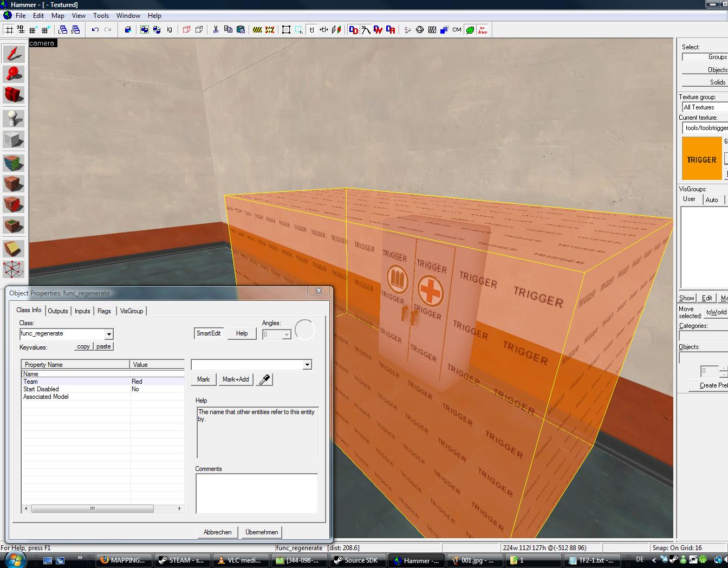Select the Magnify tool in left toolbar
This screenshot has width=728, height=568.
[14, 75]
